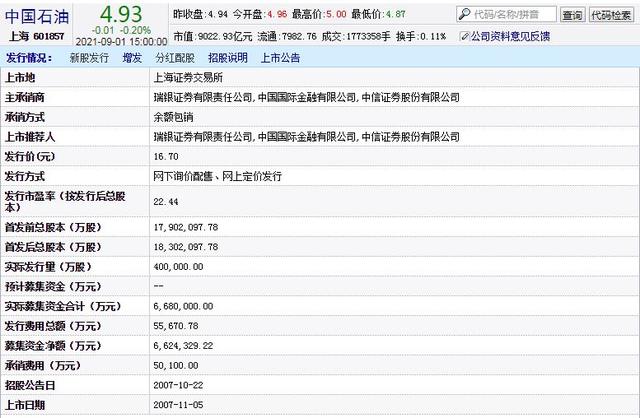This screenshot has width=640, height=418.
Task: Click the 承销费用 value 50,100.00
Action: (x=176, y=365)
